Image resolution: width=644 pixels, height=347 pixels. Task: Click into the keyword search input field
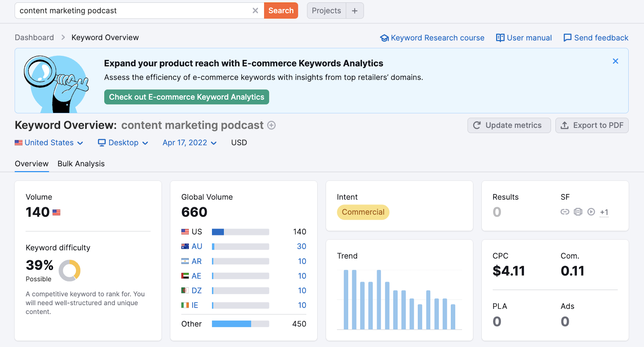click(133, 11)
